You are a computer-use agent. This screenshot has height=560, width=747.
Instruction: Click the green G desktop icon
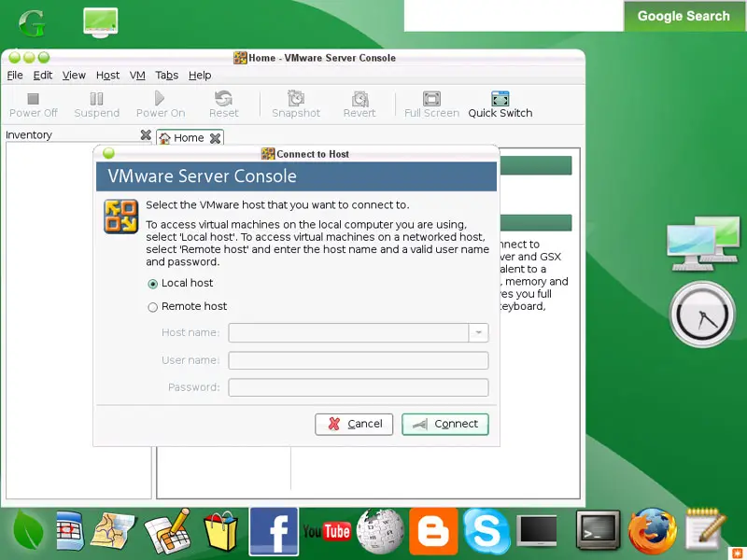[x=32, y=22]
